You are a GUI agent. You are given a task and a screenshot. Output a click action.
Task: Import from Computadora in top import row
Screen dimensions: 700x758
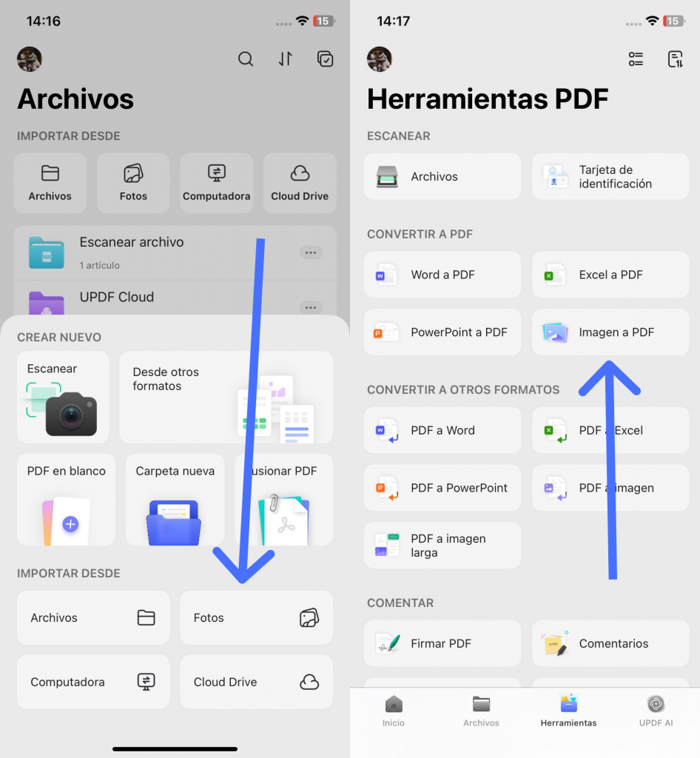(x=216, y=184)
